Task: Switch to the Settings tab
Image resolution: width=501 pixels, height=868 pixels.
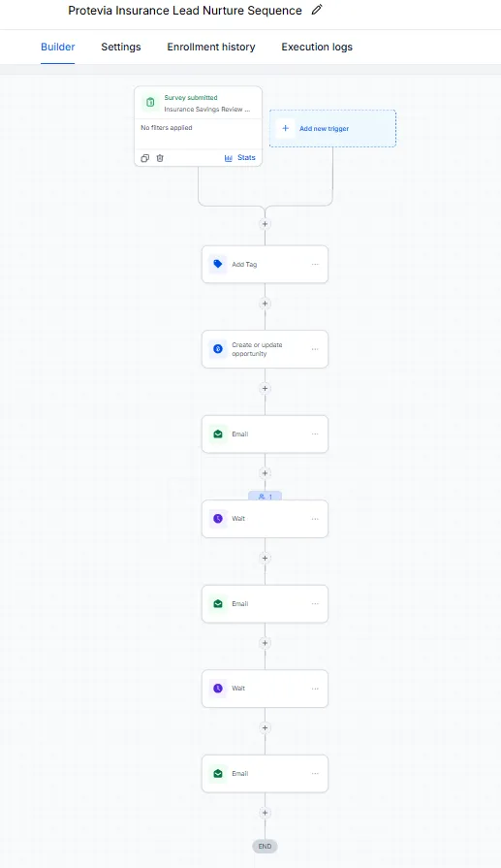Action: [121, 48]
